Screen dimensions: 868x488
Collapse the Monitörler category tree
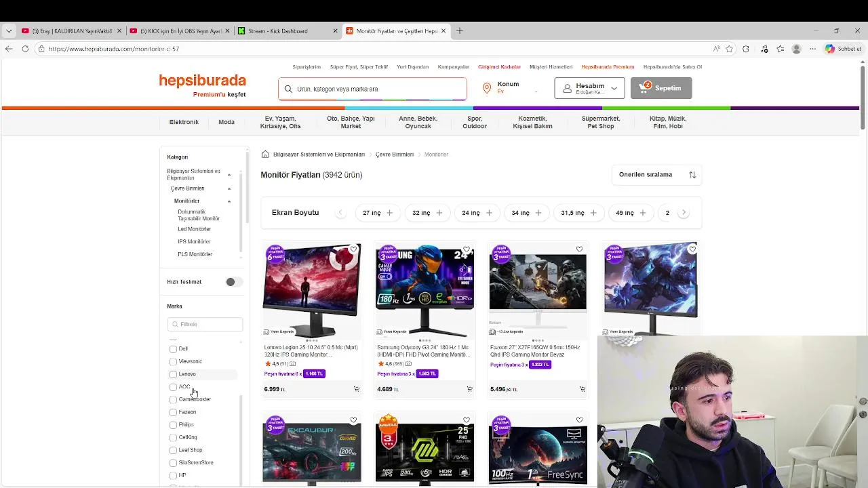[229, 201]
